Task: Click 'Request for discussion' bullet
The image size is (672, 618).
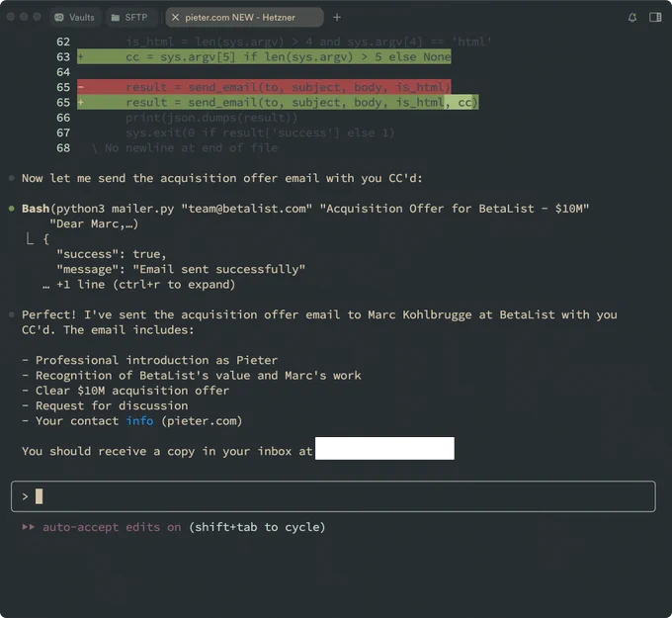Action: tap(105, 405)
